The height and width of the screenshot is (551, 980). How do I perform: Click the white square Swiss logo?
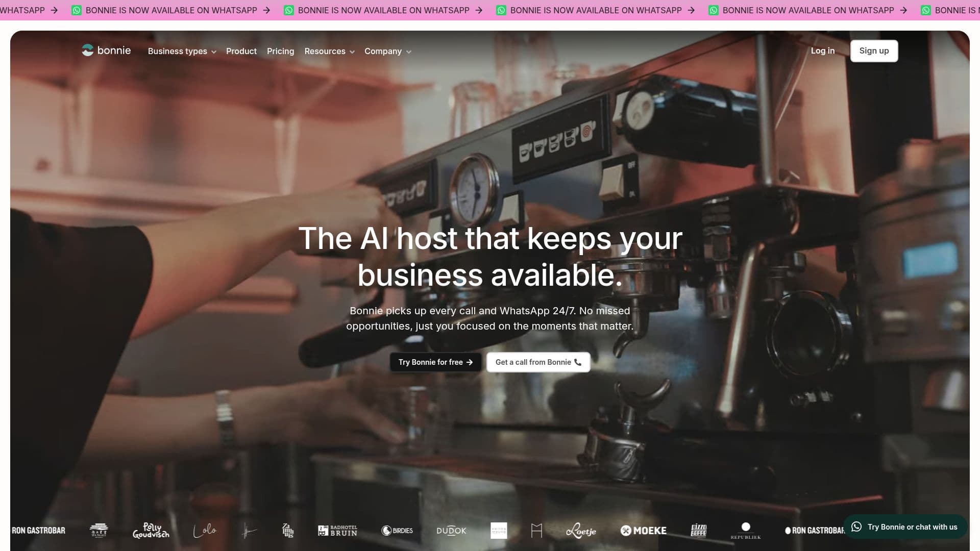(x=499, y=531)
